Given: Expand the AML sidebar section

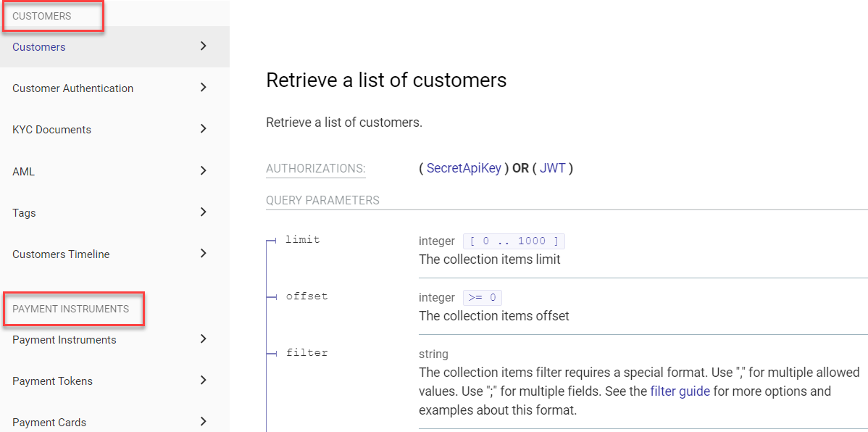Looking at the screenshot, I should click(22, 171).
